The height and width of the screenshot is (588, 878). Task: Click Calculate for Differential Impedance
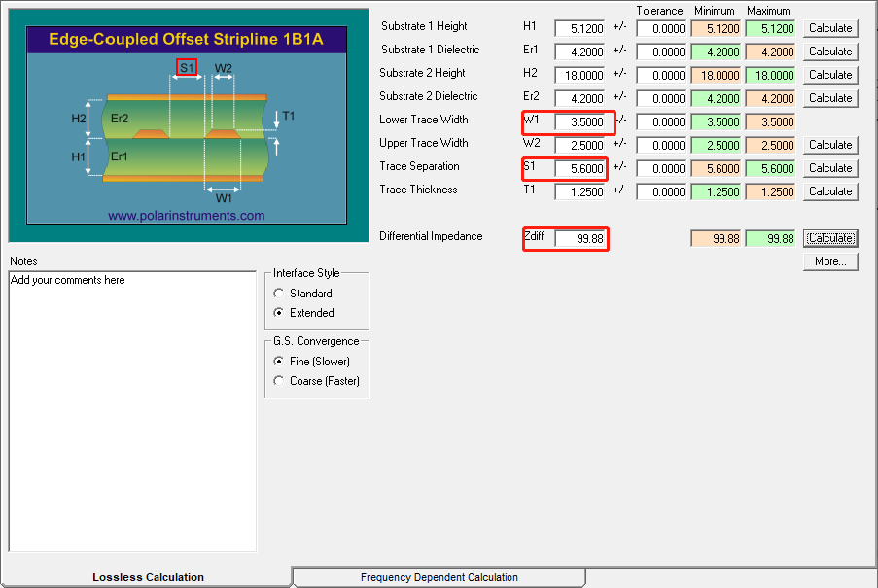(830, 238)
